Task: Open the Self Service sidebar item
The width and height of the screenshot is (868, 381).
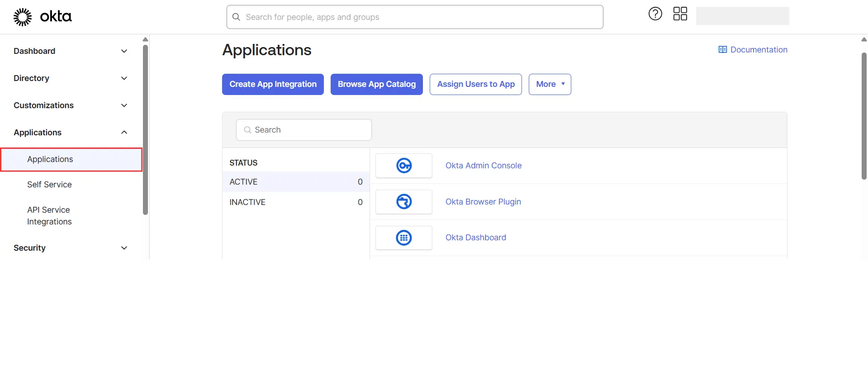Action: point(49,185)
